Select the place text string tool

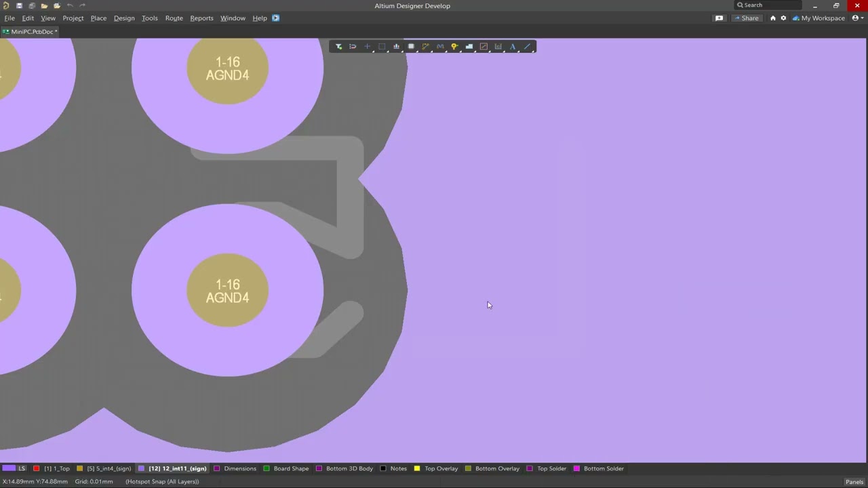[513, 47]
